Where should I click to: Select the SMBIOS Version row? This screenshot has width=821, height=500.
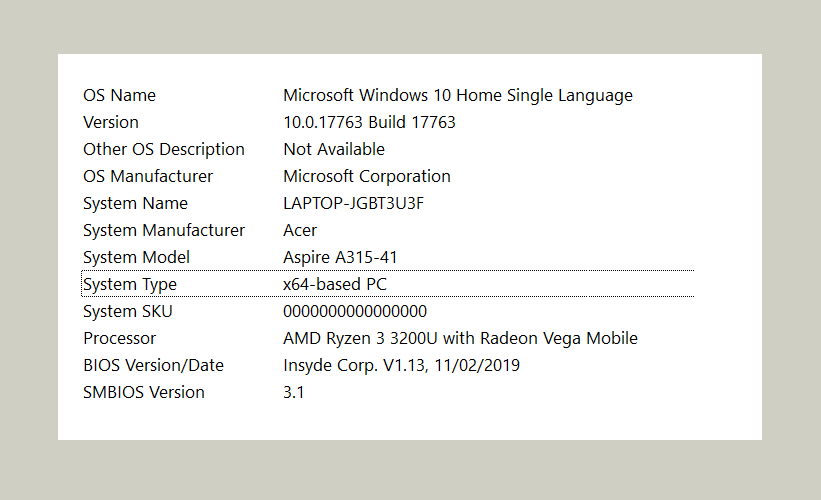[x=387, y=392]
